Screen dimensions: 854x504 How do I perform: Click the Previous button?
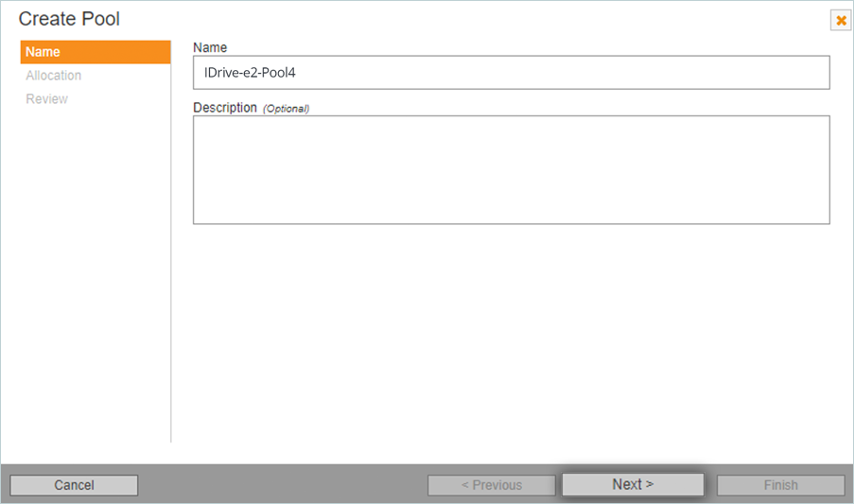[x=491, y=485]
